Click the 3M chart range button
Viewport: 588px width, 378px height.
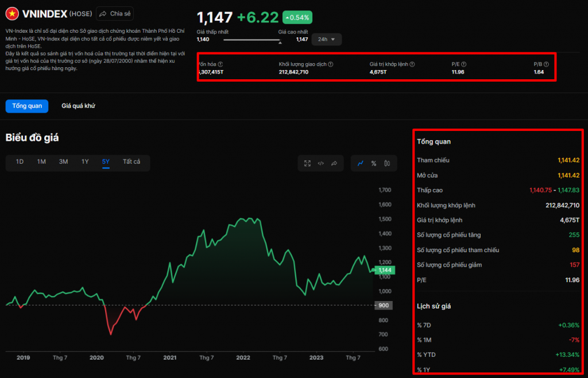[63, 161]
